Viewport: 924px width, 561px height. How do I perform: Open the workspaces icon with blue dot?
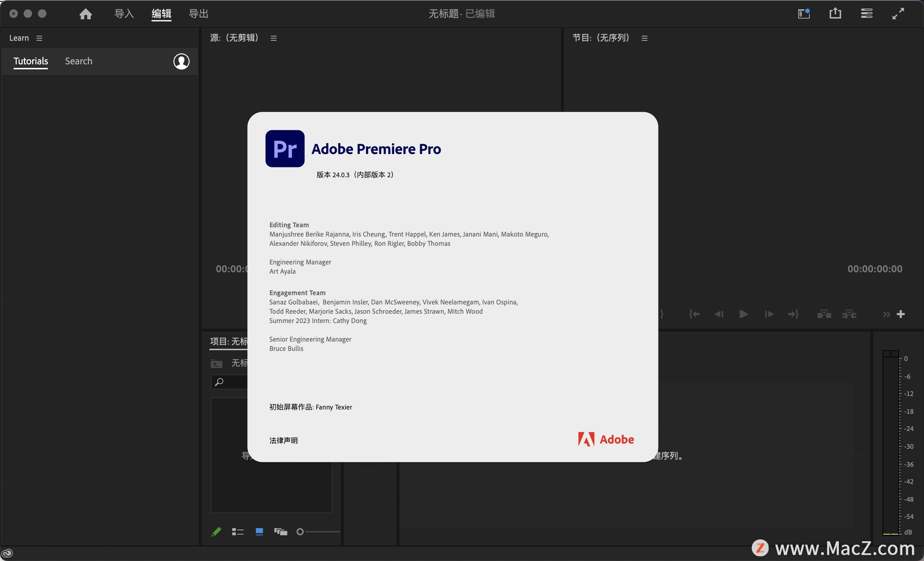804,13
